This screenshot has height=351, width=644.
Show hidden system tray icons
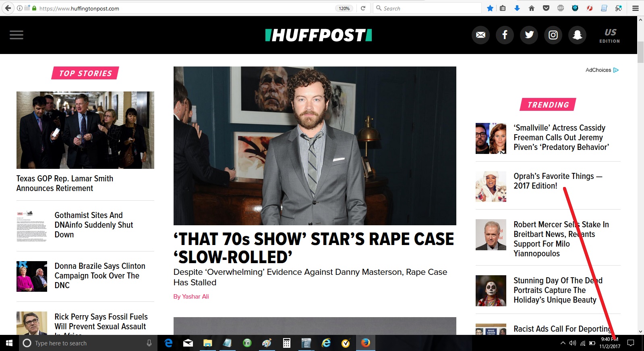click(x=563, y=343)
